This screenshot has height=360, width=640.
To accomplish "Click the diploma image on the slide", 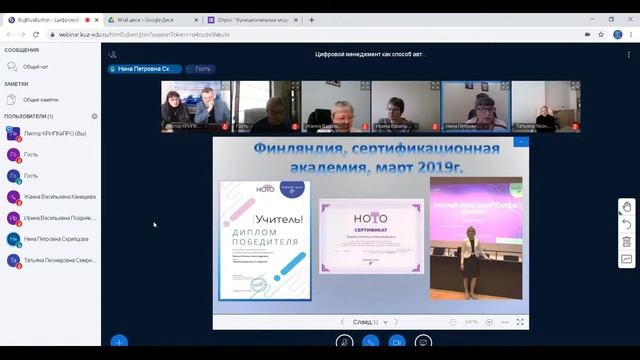I will tap(265, 240).
